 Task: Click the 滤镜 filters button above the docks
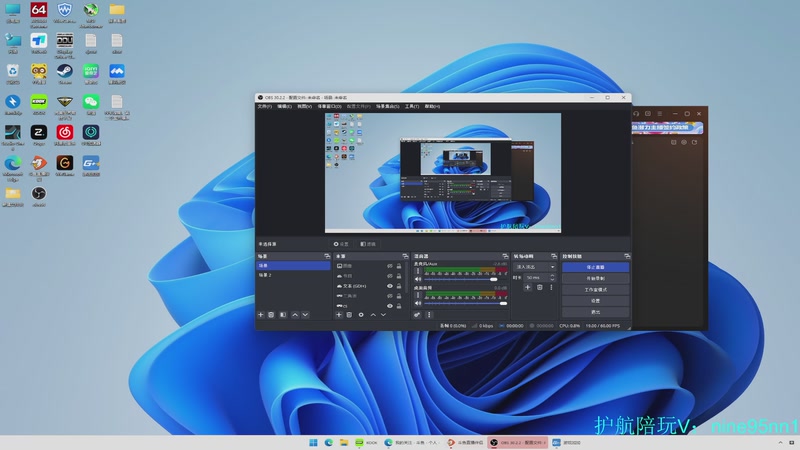(x=368, y=244)
